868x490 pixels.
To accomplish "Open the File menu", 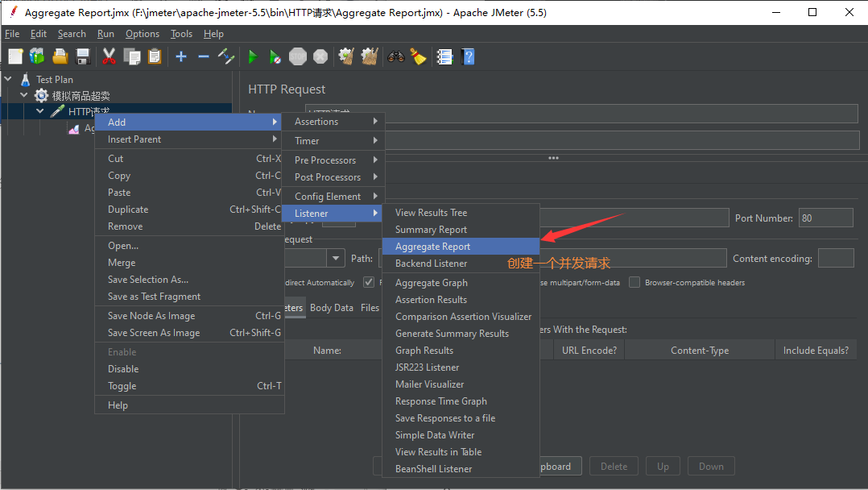I will coord(11,34).
